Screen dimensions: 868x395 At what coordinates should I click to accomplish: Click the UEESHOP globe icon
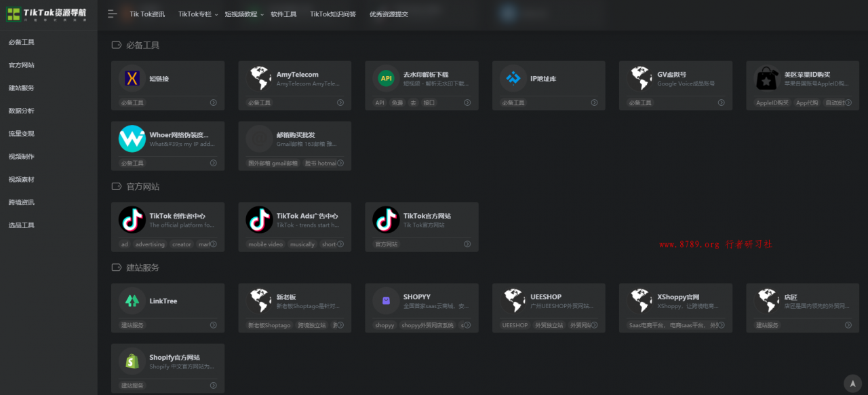click(x=513, y=301)
